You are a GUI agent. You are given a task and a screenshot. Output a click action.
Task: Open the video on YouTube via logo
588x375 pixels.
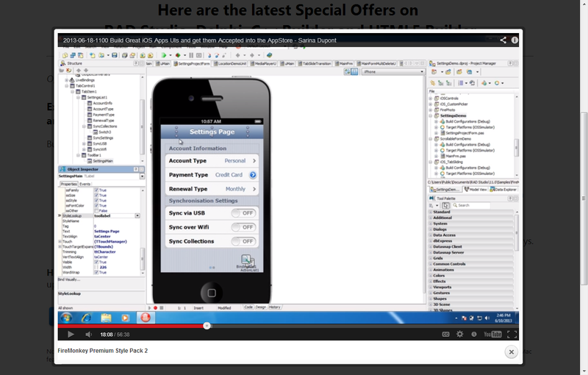(x=492, y=334)
